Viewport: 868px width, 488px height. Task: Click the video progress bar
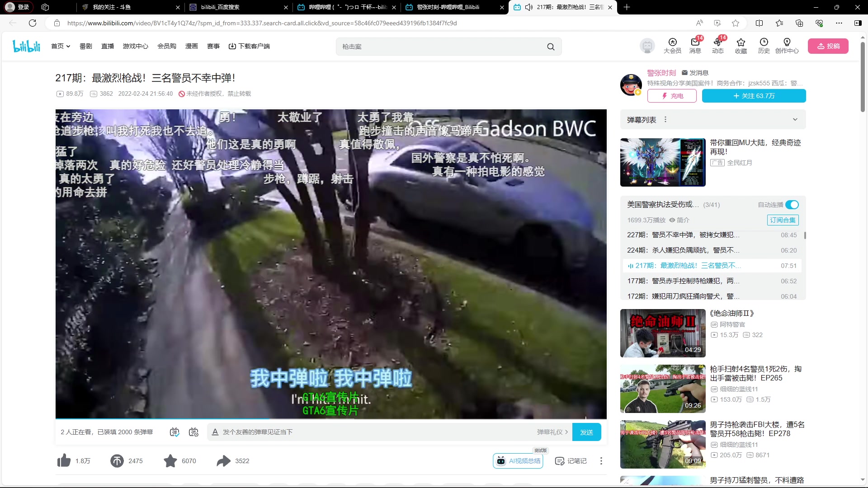point(331,419)
